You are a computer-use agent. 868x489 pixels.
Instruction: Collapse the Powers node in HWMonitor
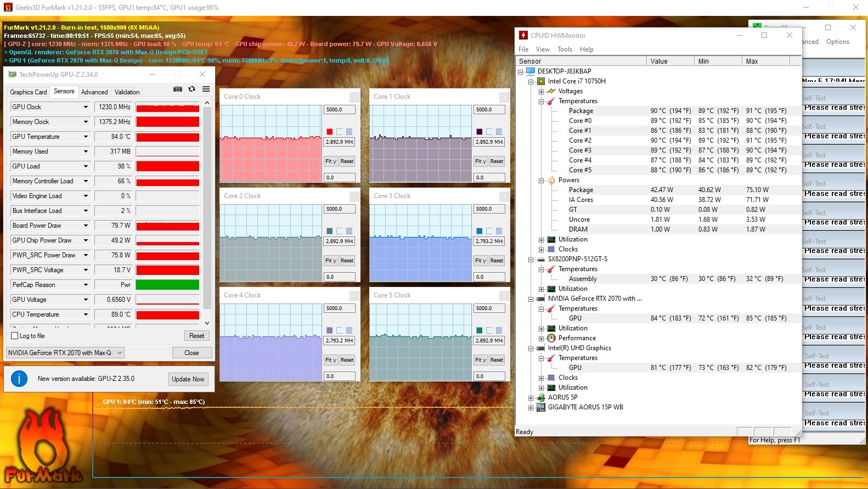[x=541, y=180]
